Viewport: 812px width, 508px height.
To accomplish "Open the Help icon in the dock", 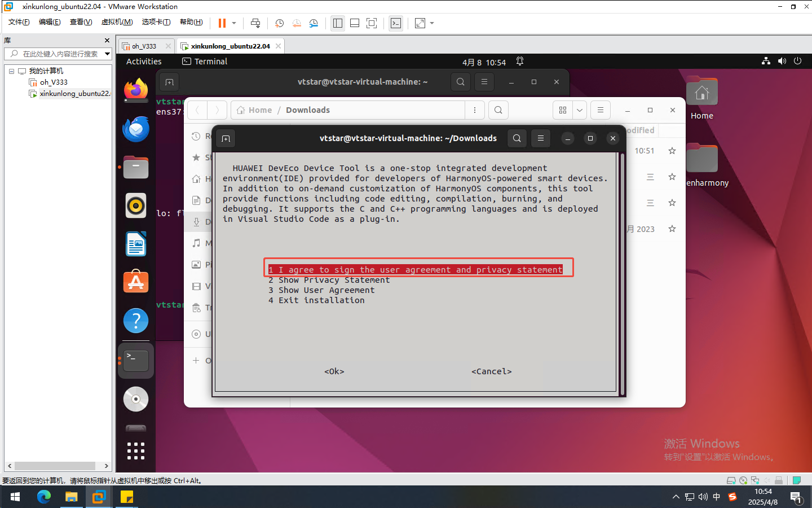I will pos(136,321).
